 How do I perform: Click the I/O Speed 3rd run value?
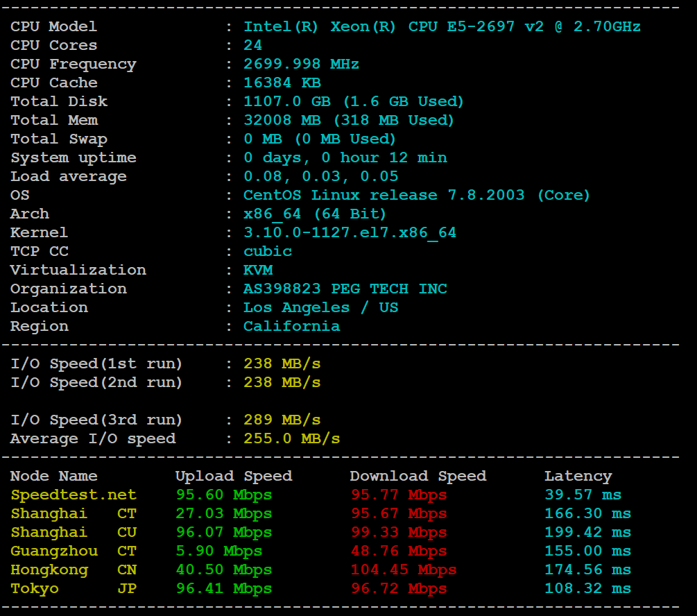(282, 420)
